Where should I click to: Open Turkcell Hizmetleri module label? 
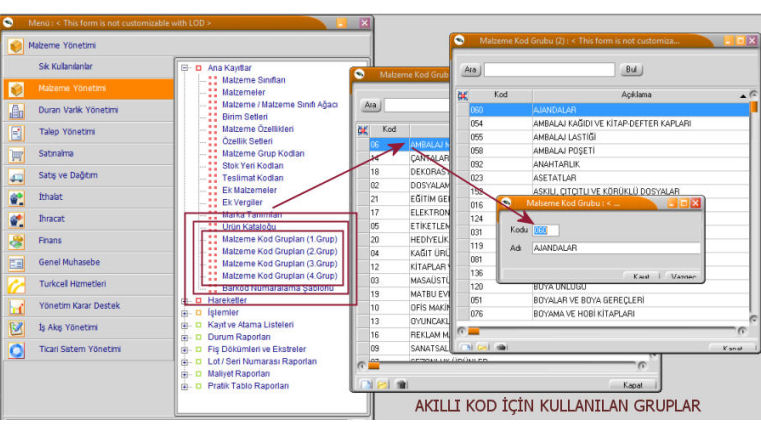point(72,284)
